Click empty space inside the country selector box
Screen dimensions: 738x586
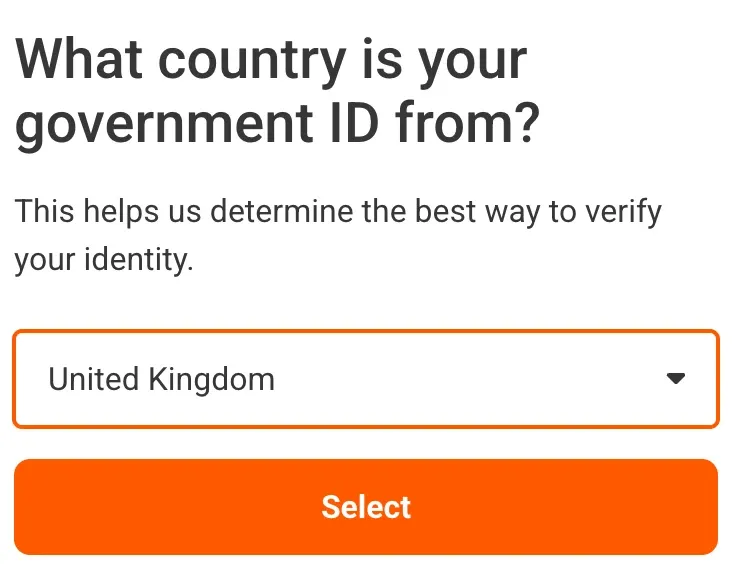click(470, 379)
